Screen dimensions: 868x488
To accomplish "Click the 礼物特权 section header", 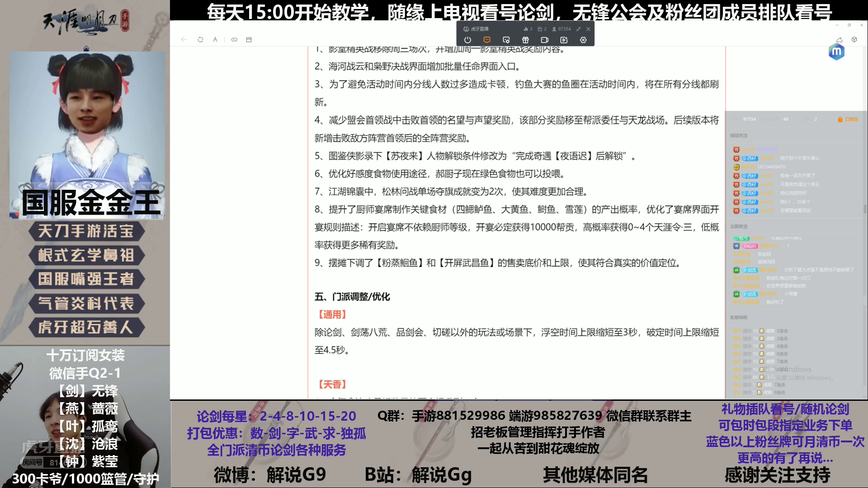I will [x=739, y=317].
